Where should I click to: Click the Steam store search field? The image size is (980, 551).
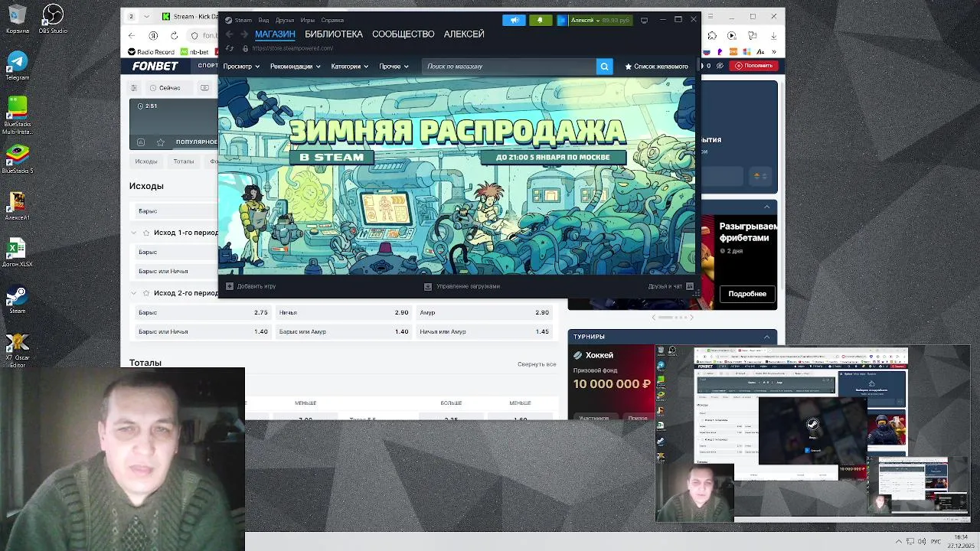(x=509, y=67)
